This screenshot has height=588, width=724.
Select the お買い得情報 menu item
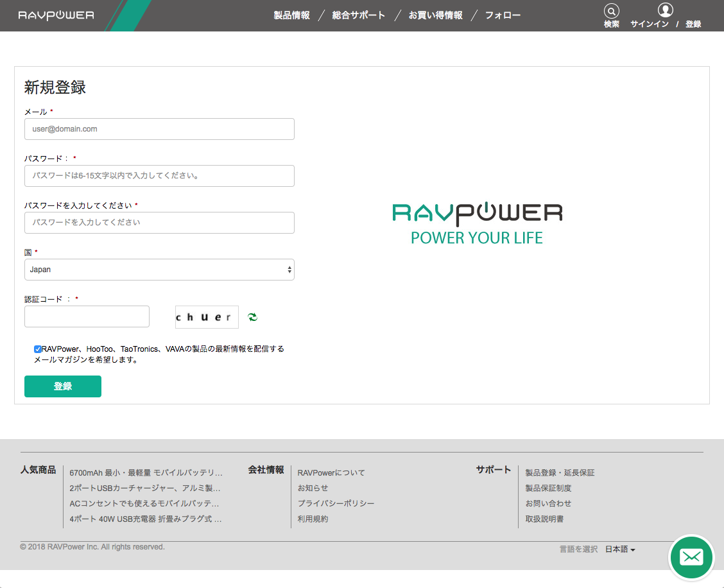click(435, 15)
